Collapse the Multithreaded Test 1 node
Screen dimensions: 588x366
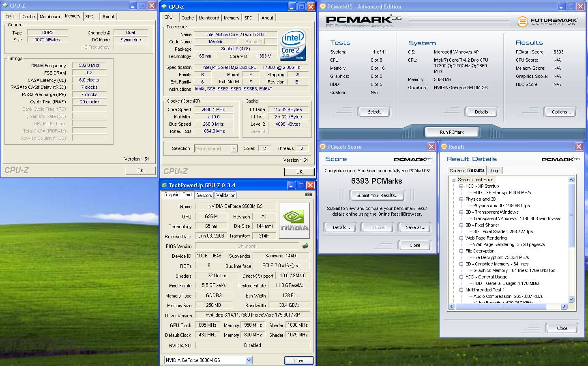[461, 290]
